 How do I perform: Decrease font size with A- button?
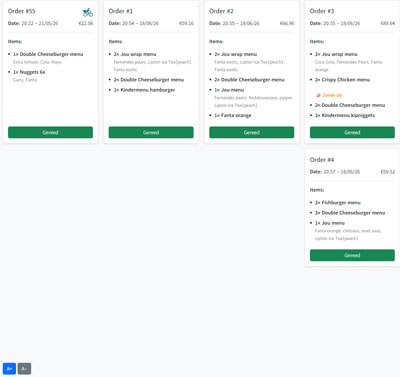tap(24, 369)
